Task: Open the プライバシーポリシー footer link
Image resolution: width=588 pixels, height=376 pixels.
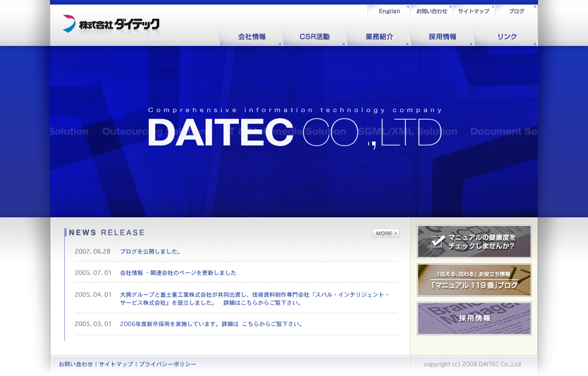Action: (x=167, y=365)
